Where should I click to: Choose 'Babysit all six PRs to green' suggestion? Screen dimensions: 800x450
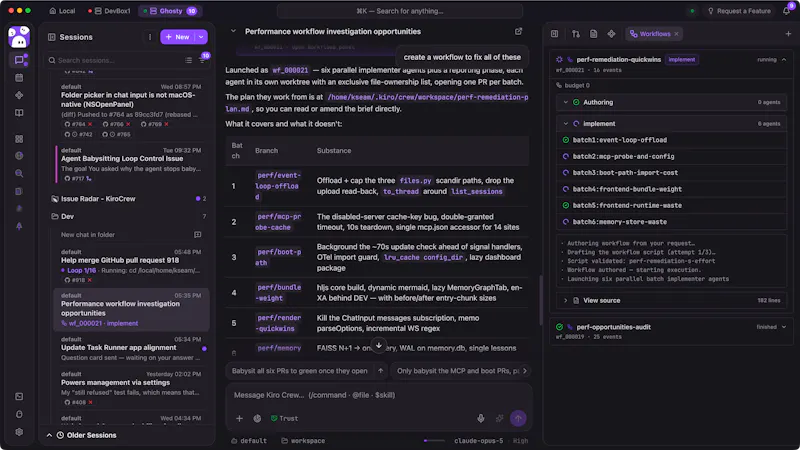click(299, 371)
